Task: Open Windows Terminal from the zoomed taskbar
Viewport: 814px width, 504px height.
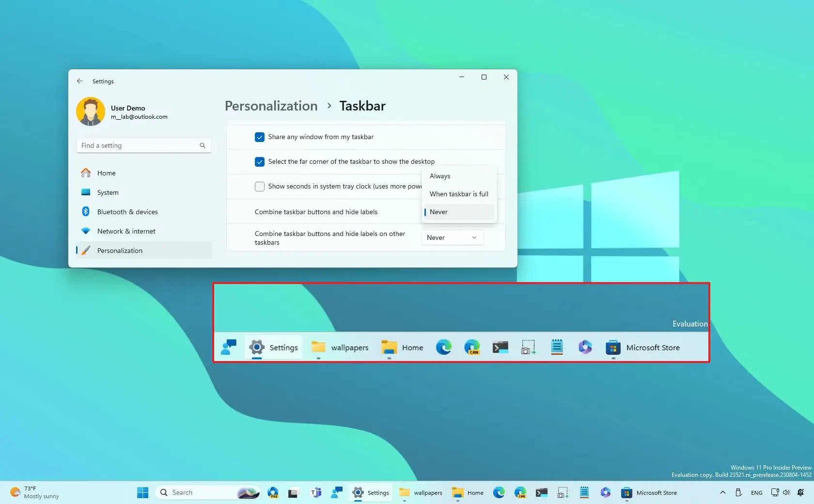Action: 500,347
